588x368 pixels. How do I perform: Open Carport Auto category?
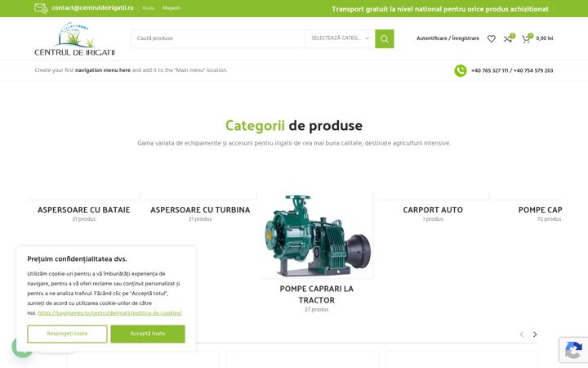pyautogui.click(x=433, y=210)
